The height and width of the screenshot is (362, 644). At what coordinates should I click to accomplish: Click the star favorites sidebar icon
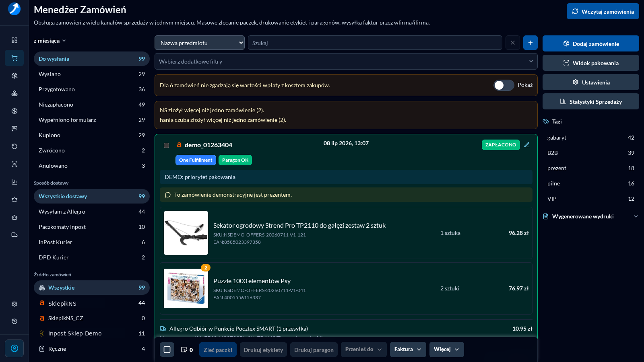coord(14,200)
